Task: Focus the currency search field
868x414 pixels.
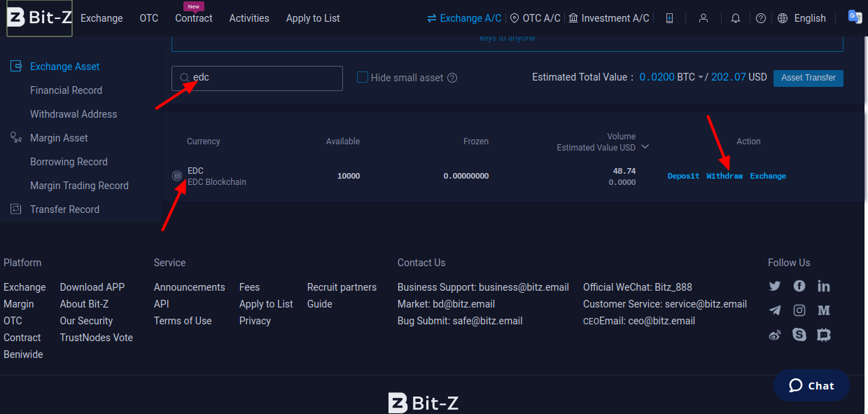Action: pyautogui.click(x=257, y=78)
